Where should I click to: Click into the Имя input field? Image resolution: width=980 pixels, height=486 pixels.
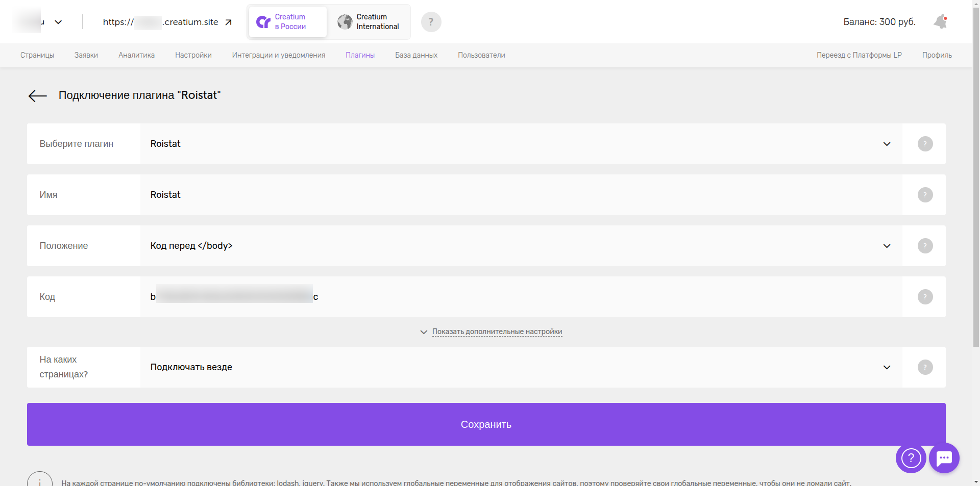(x=521, y=195)
